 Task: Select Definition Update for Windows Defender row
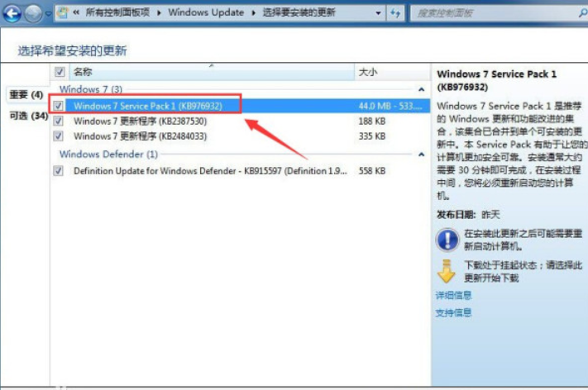(x=240, y=171)
